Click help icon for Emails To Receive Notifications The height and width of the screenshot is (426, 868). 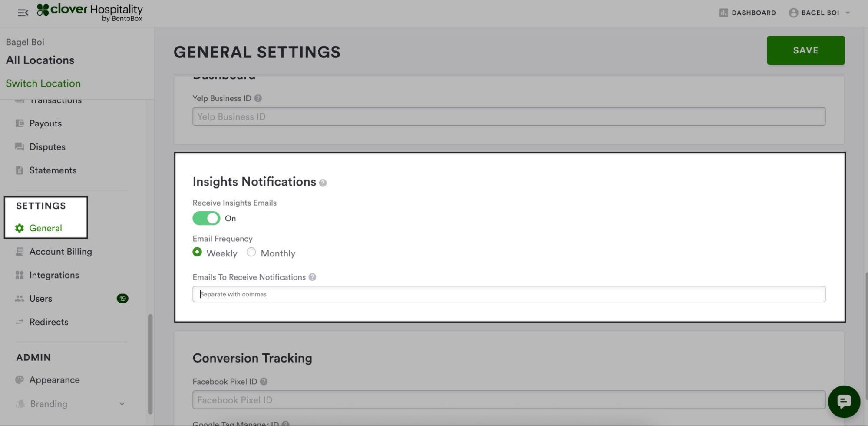[312, 277]
